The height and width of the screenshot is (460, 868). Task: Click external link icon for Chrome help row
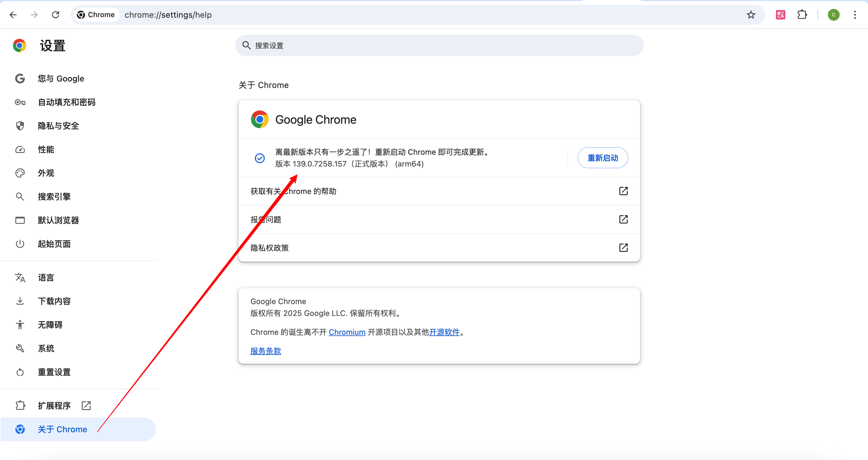pyautogui.click(x=623, y=191)
